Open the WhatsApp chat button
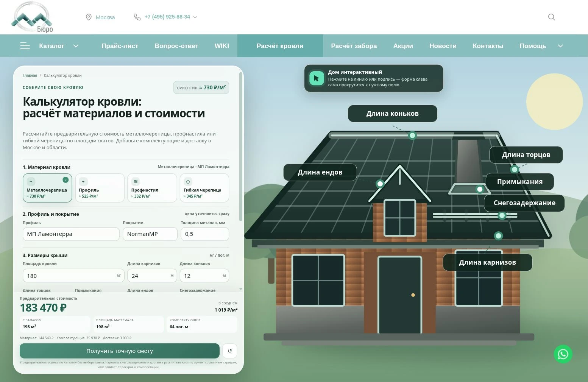The height and width of the screenshot is (382, 588). [x=563, y=354]
